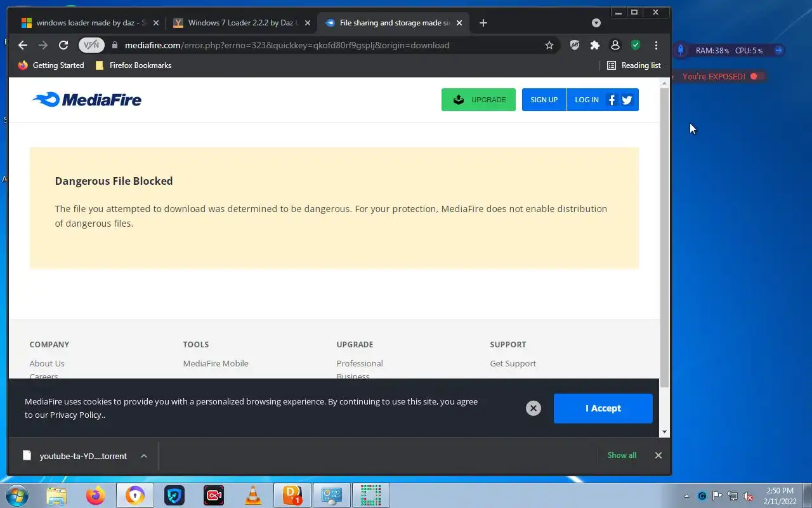
Task: Close the MediaFire tab
Action: pos(459,23)
